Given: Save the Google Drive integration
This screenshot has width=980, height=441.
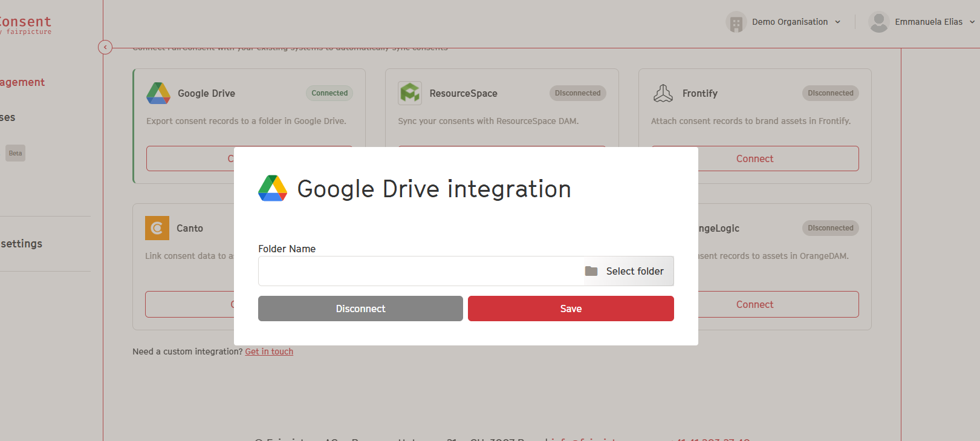Looking at the screenshot, I should pyautogui.click(x=571, y=309).
